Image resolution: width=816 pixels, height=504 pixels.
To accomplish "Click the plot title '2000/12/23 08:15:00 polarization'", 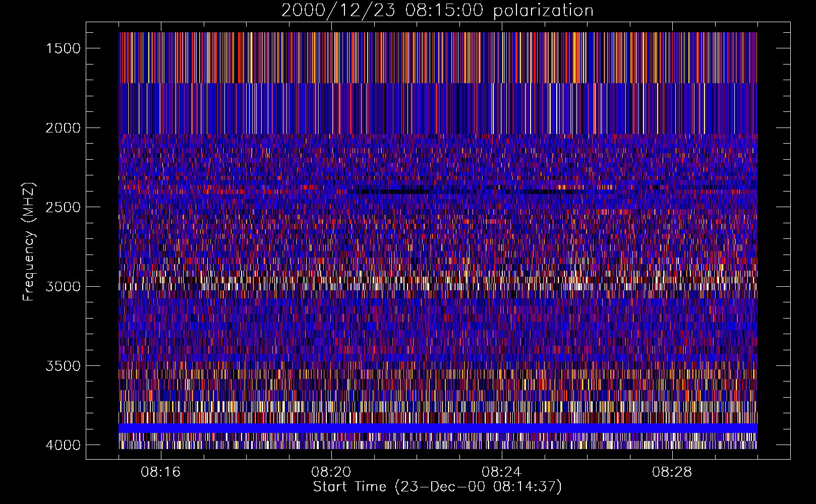I will coord(437,10).
